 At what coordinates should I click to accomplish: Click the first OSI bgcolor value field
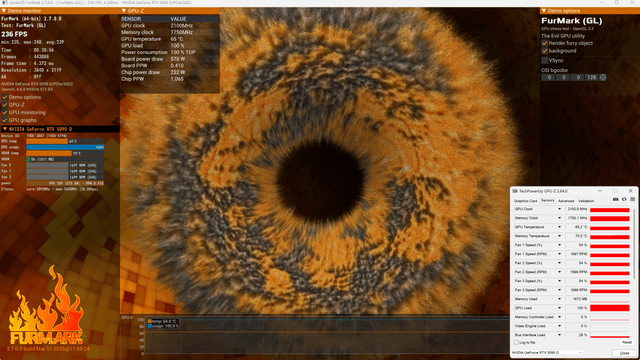click(x=549, y=77)
